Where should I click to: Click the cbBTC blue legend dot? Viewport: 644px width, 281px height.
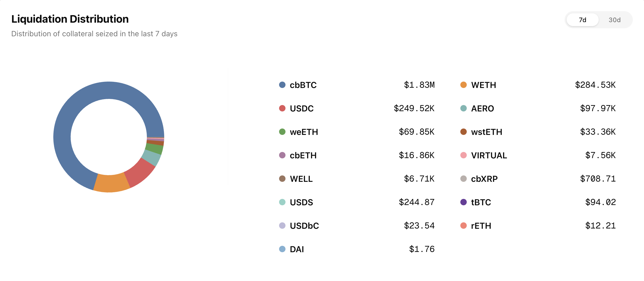[x=282, y=85]
